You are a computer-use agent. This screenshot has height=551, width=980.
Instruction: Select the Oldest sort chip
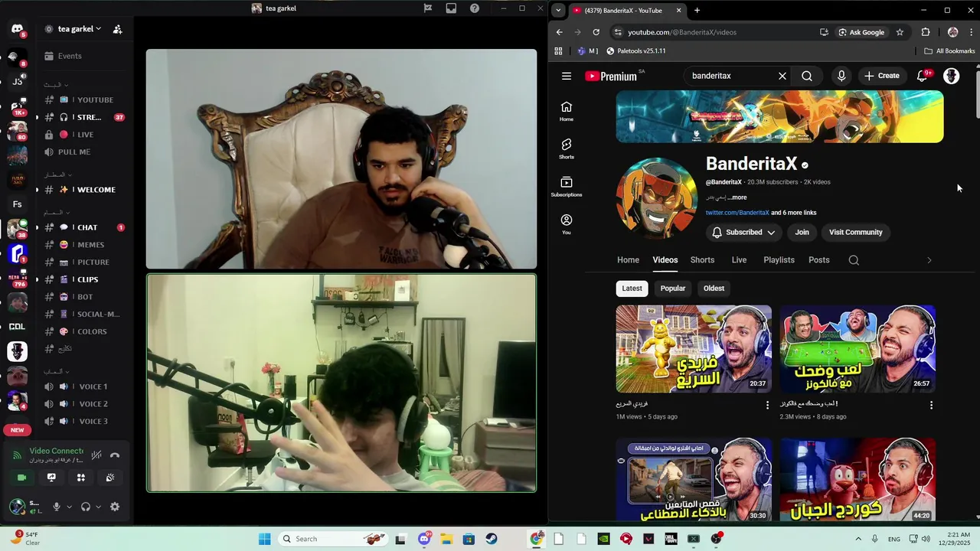click(714, 289)
